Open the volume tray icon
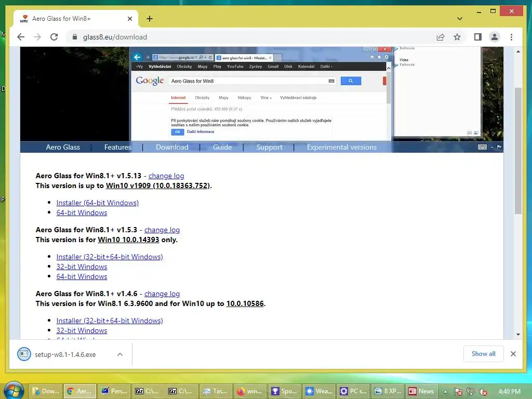 [x=483, y=392]
